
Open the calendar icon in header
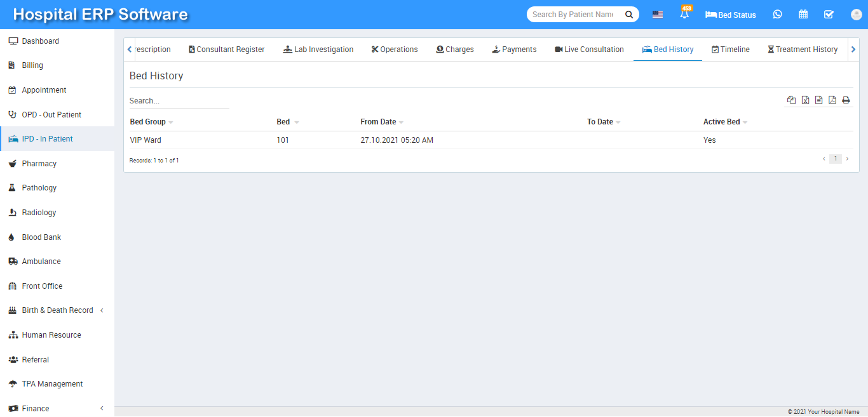803,14
